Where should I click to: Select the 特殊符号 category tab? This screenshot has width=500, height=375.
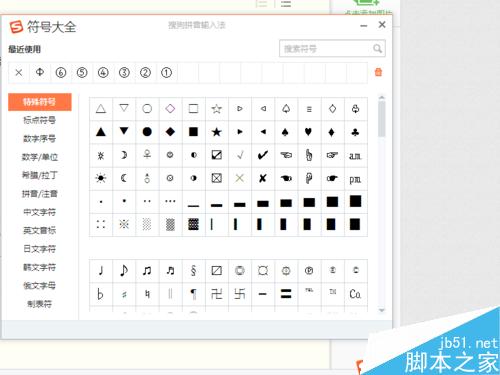click(40, 102)
